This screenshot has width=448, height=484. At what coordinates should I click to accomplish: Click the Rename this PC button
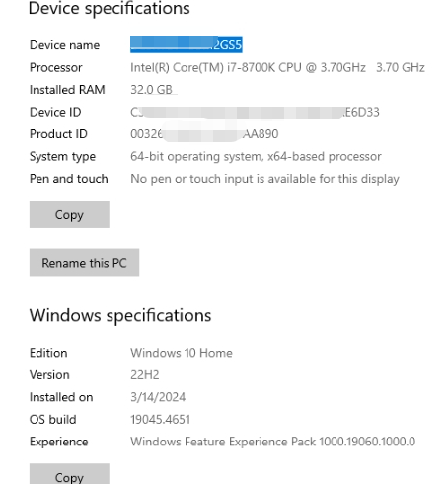(84, 263)
